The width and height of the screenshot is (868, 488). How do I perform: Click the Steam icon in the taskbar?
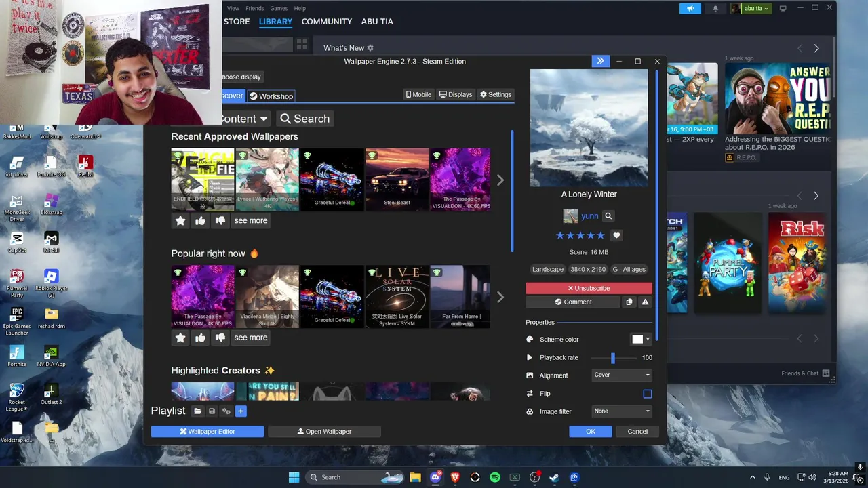[x=554, y=477]
